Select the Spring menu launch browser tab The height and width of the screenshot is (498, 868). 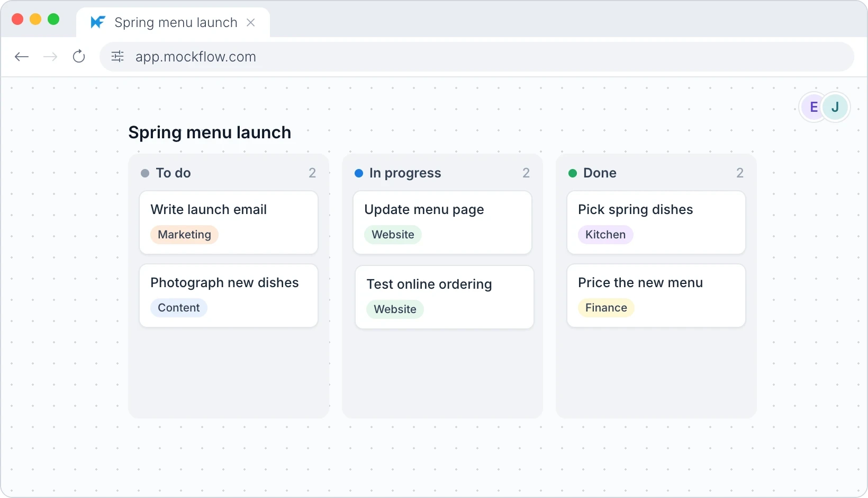pyautogui.click(x=173, y=22)
